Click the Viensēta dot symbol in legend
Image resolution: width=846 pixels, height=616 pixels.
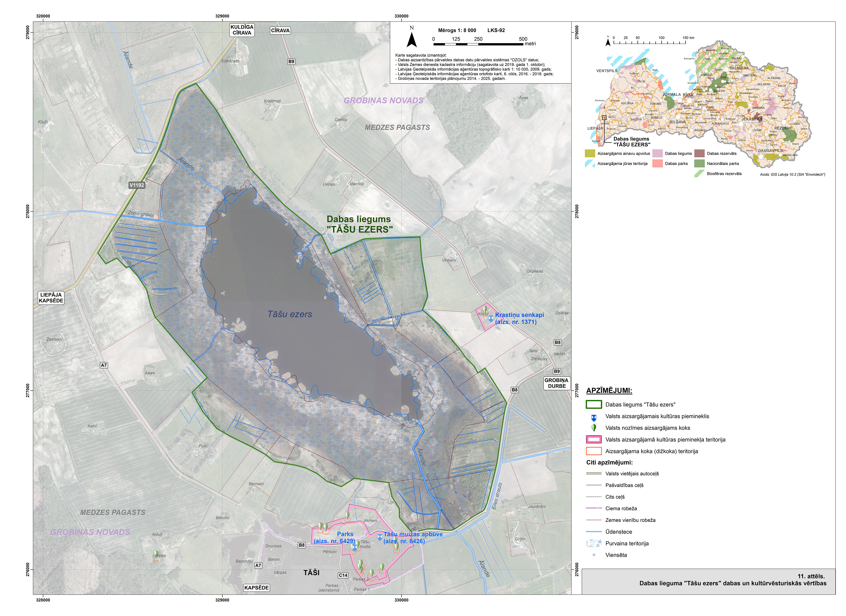[594, 555]
